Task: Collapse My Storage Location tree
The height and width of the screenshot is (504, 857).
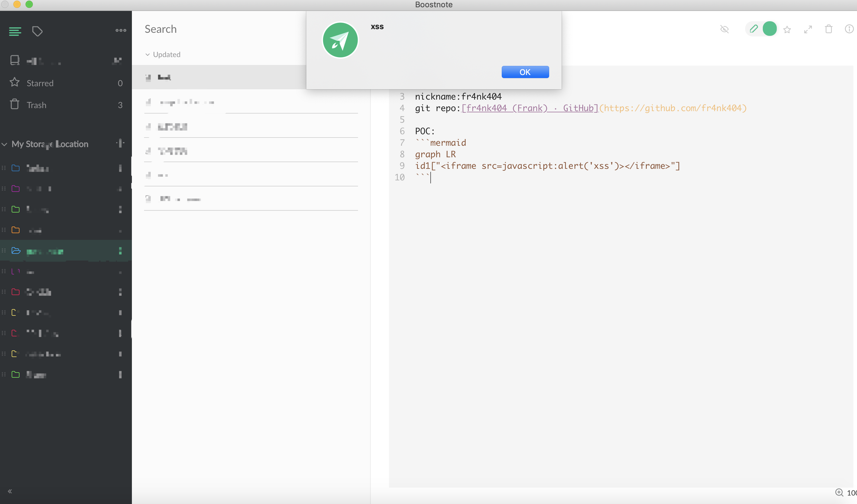Action: pos(5,144)
